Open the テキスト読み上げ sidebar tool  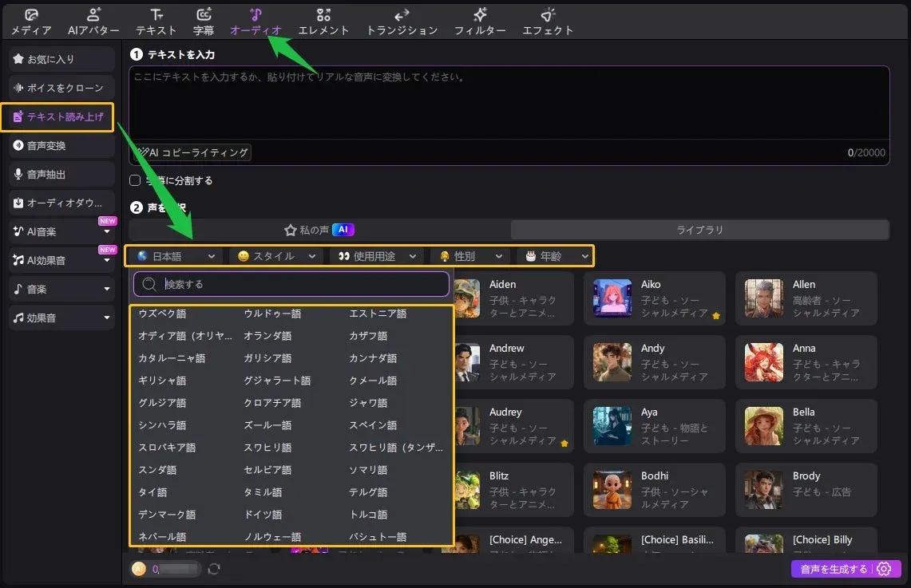(x=58, y=116)
